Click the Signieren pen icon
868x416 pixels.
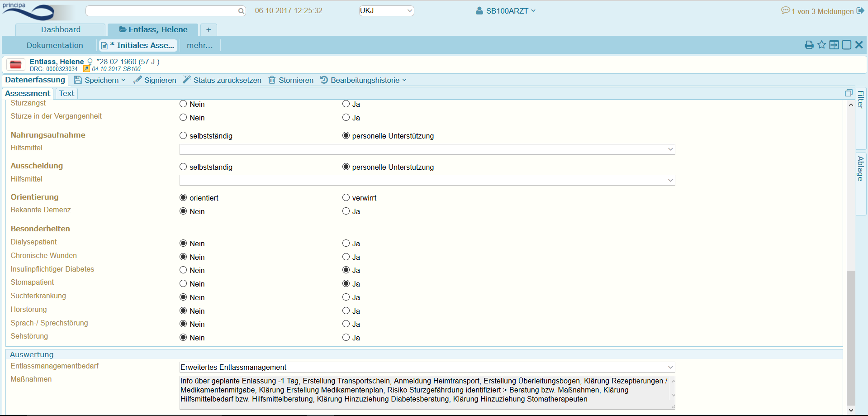point(138,80)
